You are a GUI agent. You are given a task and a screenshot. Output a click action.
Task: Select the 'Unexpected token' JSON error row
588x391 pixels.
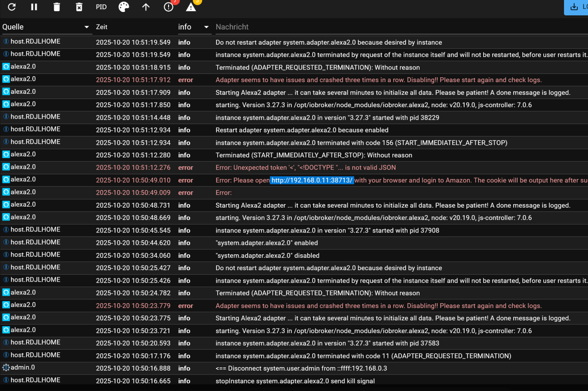[305, 168]
